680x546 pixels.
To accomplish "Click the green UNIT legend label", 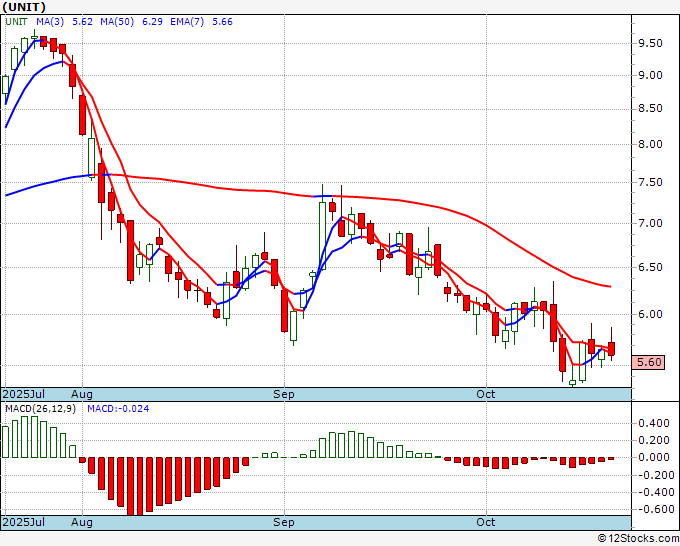I will (x=16, y=22).
